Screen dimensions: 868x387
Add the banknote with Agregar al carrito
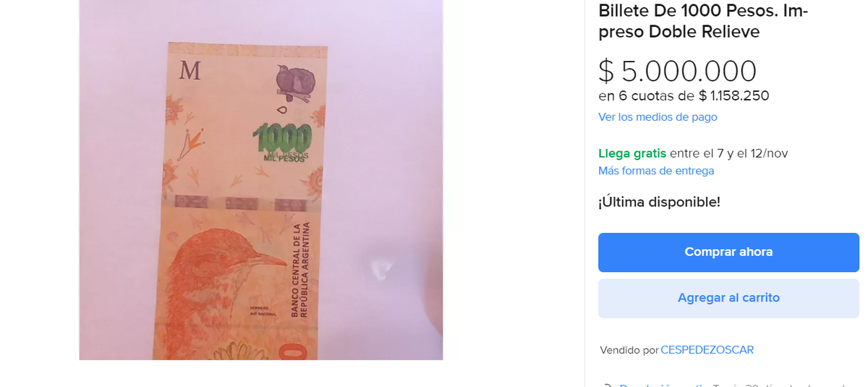coord(728,298)
